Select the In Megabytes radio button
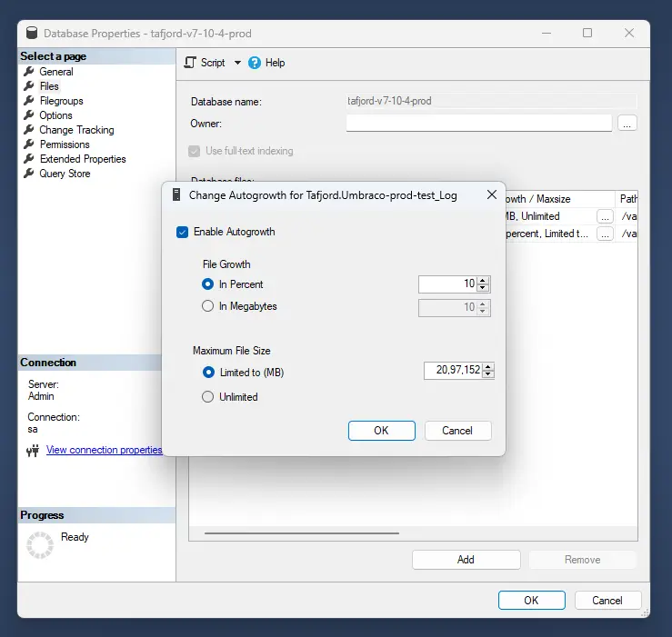The height and width of the screenshot is (637, 672). [x=208, y=307]
